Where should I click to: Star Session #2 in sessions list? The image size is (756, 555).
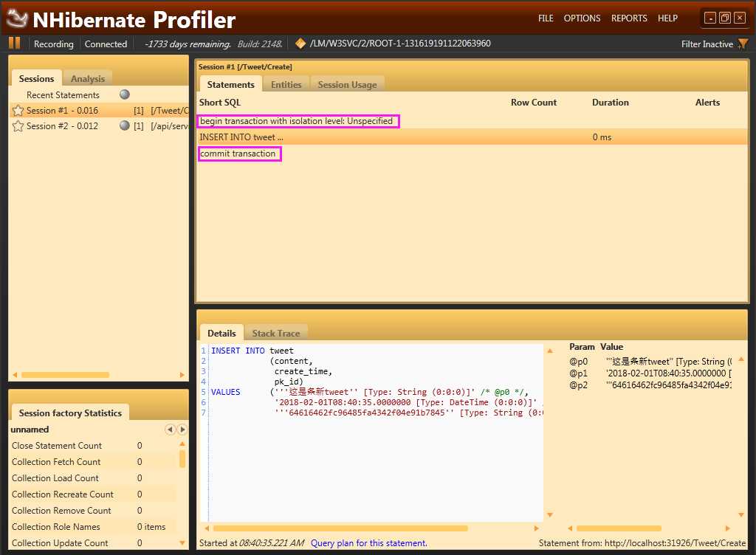[x=18, y=125]
